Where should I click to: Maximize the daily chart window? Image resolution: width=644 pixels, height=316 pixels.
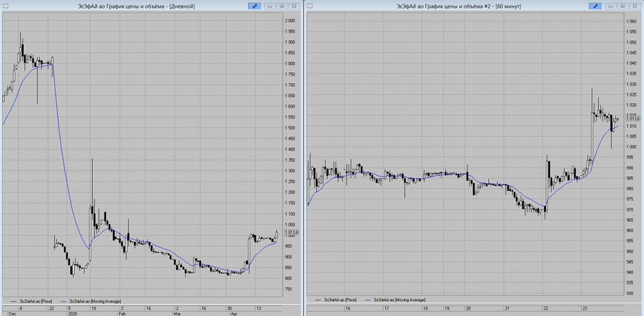pos(282,6)
